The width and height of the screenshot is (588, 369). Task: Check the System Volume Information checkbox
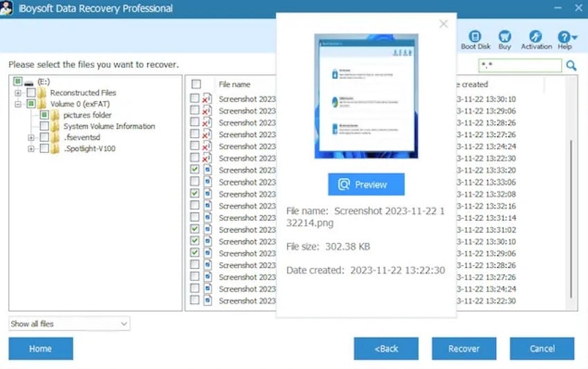[x=44, y=126]
